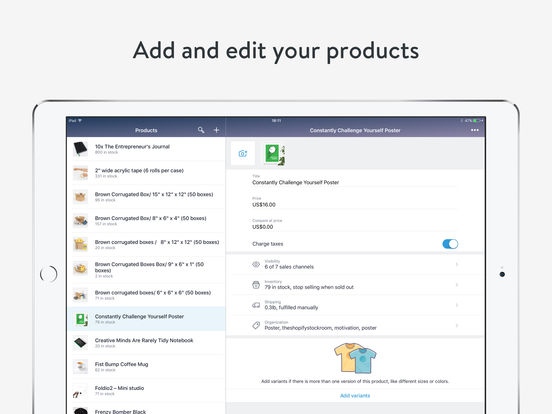Select Brown Corrugated Box 15" x 12" x 12"
This screenshot has width=552, height=414.
tap(146, 197)
